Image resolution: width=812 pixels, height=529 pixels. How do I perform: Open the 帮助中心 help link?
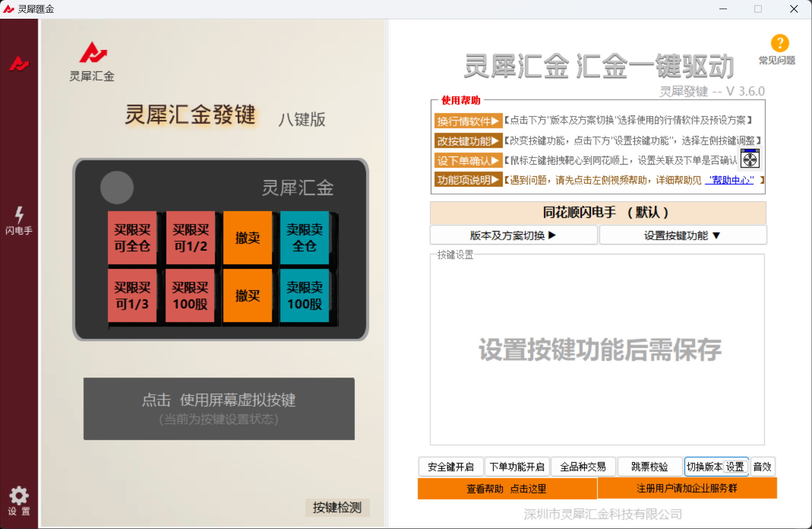(729, 180)
